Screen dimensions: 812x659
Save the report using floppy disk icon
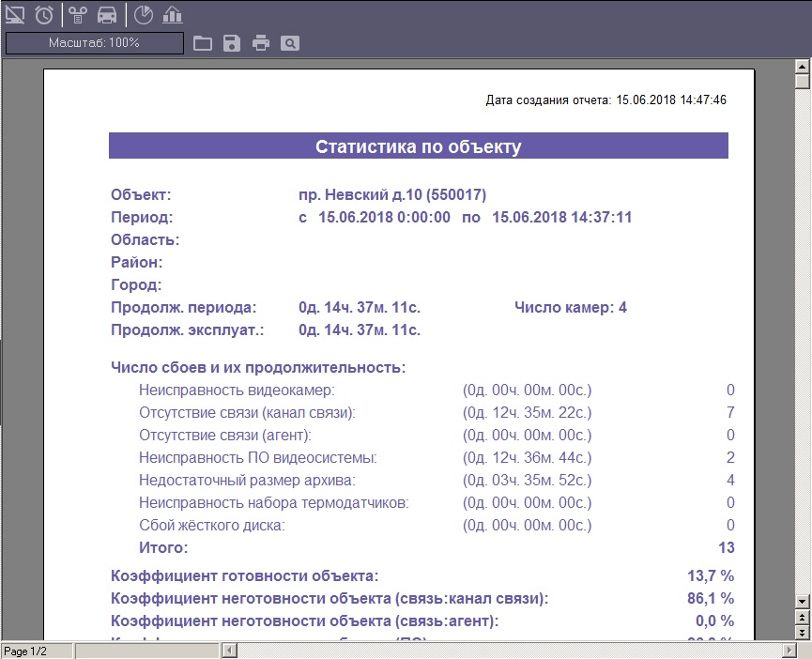click(231, 43)
